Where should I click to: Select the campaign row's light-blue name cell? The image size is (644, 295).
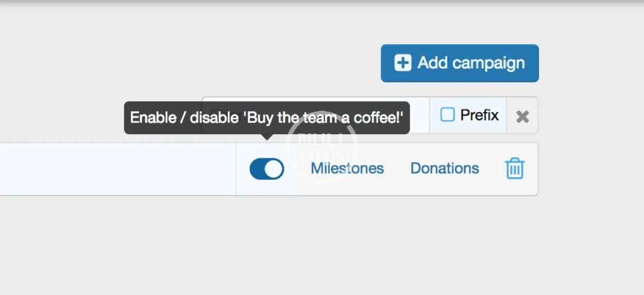tap(117, 169)
